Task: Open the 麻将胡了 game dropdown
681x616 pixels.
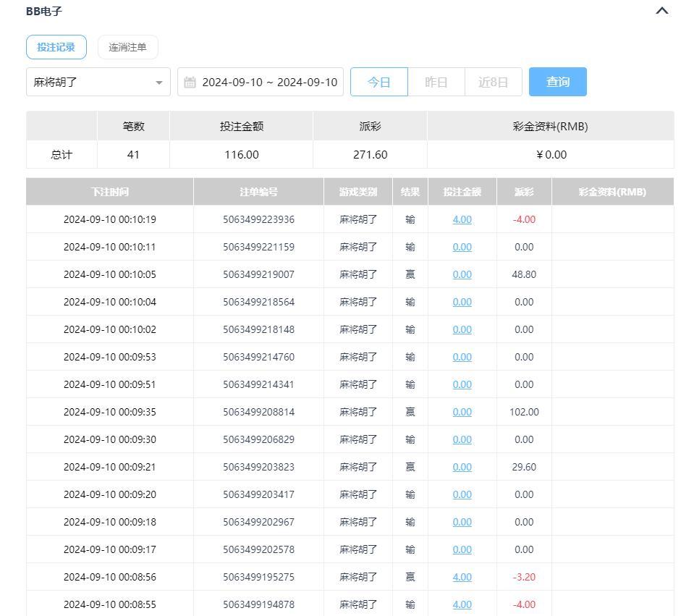Action: click(x=98, y=83)
